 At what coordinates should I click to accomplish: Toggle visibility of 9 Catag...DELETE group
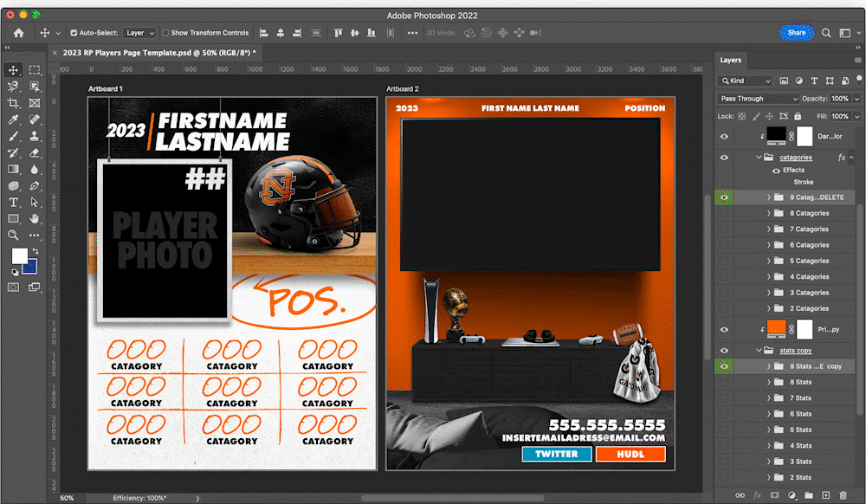click(x=724, y=197)
